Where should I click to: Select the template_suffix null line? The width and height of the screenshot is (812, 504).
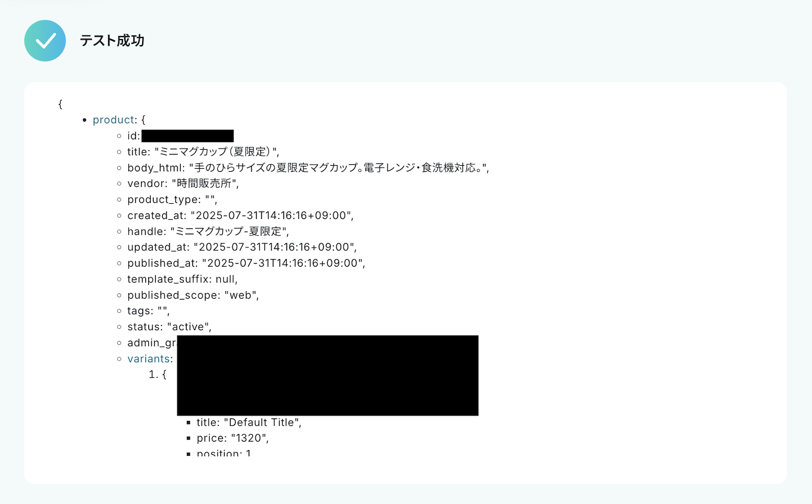click(182, 279)
